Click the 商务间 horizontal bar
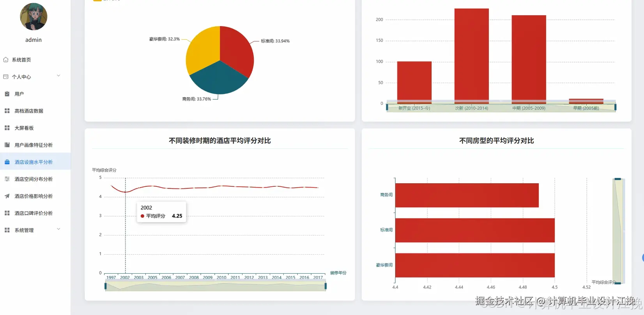The image size is (644, 315). 467,195
